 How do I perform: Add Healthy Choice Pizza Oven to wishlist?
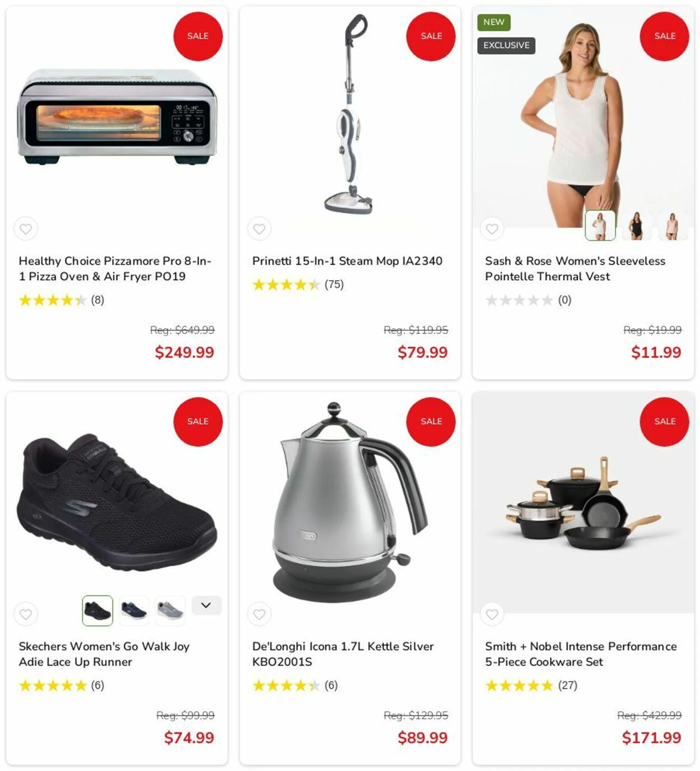26,229
